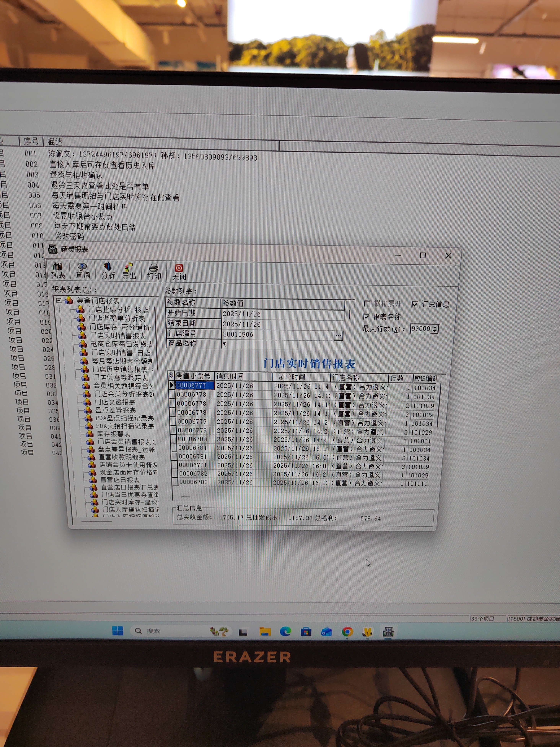Toggle the 报表名称 checkbox

(366, 316)
